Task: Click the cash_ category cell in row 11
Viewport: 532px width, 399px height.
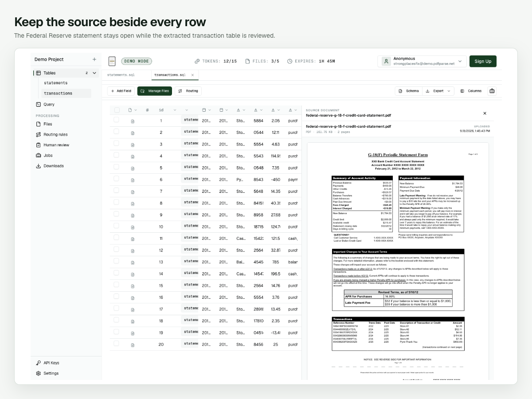Action: (x=293, y=239)
